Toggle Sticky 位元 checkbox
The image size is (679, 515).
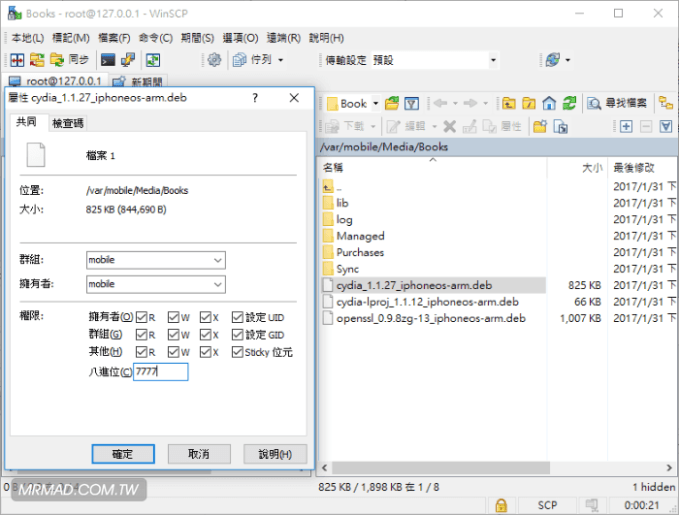click(x=237, y=352)
